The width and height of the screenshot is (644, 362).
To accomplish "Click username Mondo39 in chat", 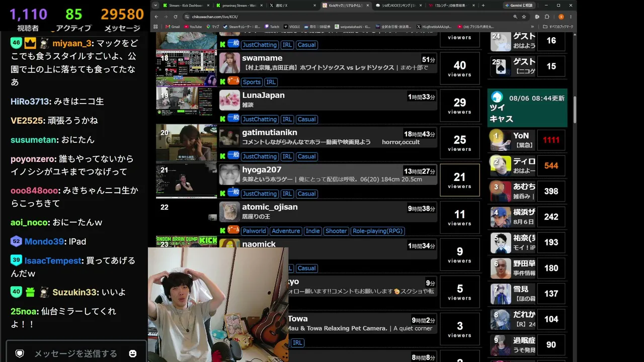I will [x=44, y=241].
